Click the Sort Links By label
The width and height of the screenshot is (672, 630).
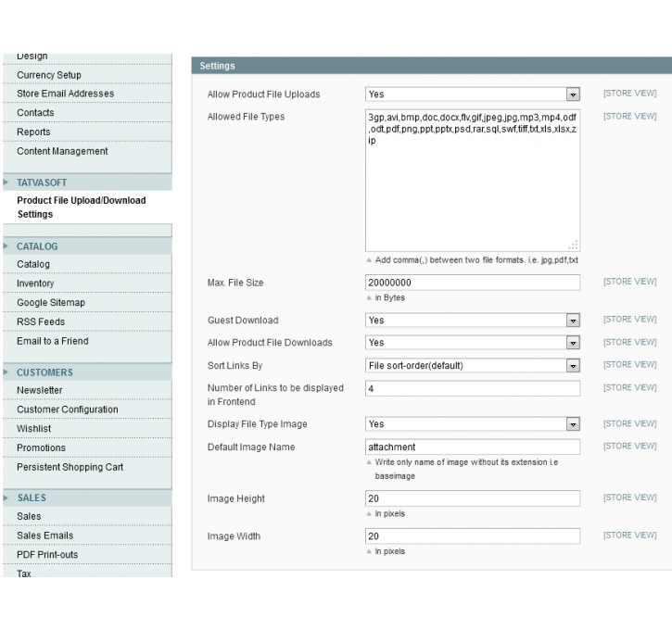pos(235,366)
